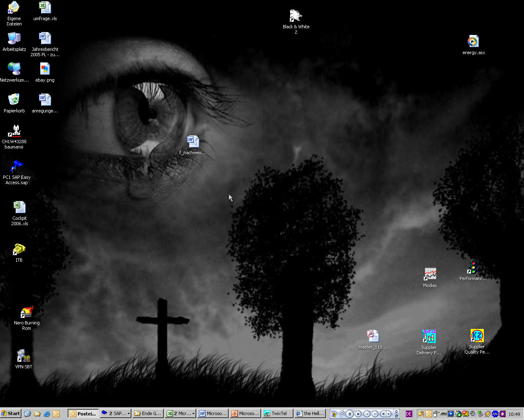524x420 pixels.
Task: Select the Modias desktop shortcut
Action: click(x=430, y=274)
